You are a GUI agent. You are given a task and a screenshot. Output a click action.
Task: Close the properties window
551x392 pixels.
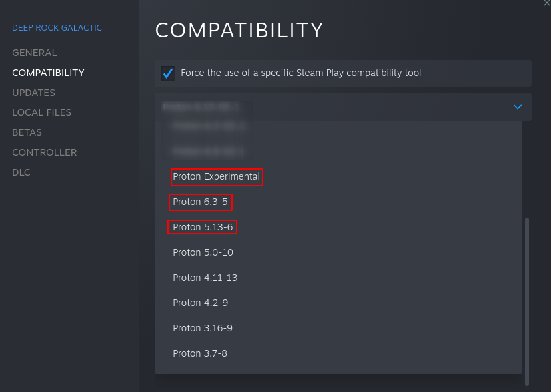click(547, 3)
